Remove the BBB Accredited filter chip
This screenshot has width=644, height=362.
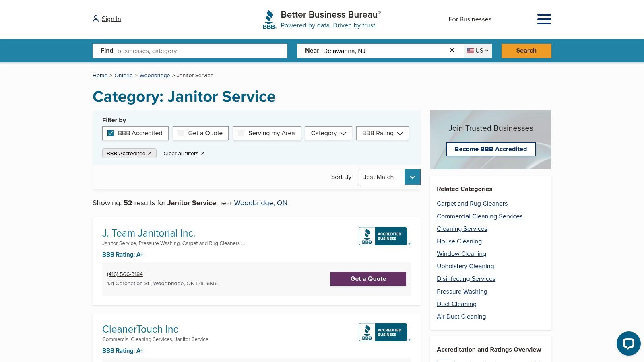149,153
